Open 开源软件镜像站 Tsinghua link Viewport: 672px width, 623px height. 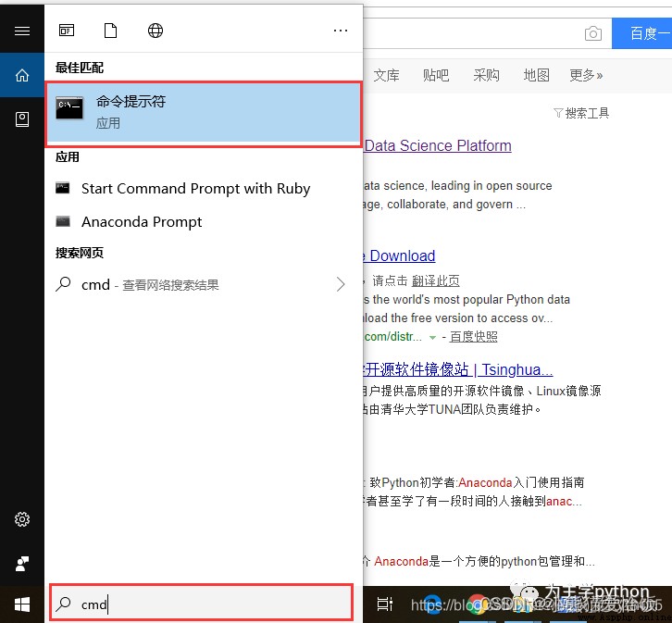[x=458, y=369]
